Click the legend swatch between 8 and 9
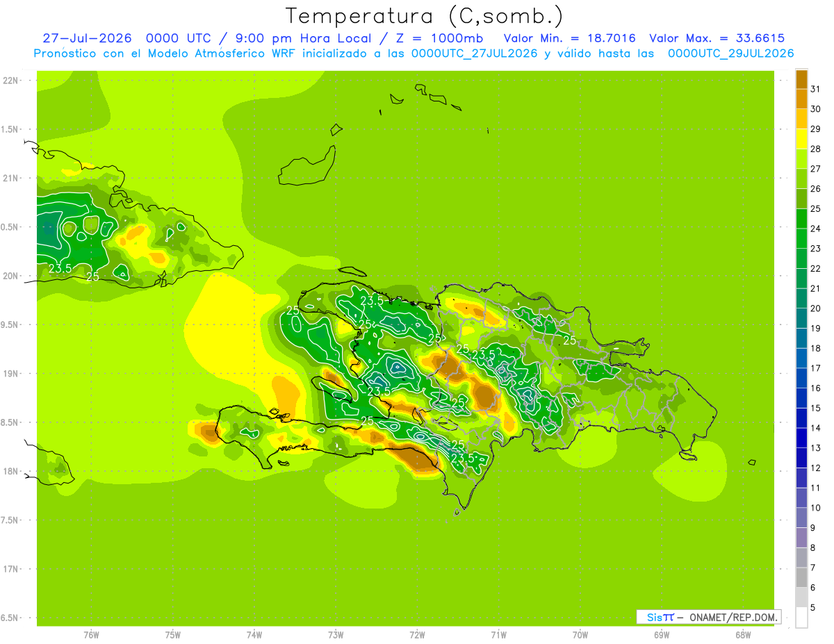This screenshot has height=644, width=834. click(x=801, y=538)
